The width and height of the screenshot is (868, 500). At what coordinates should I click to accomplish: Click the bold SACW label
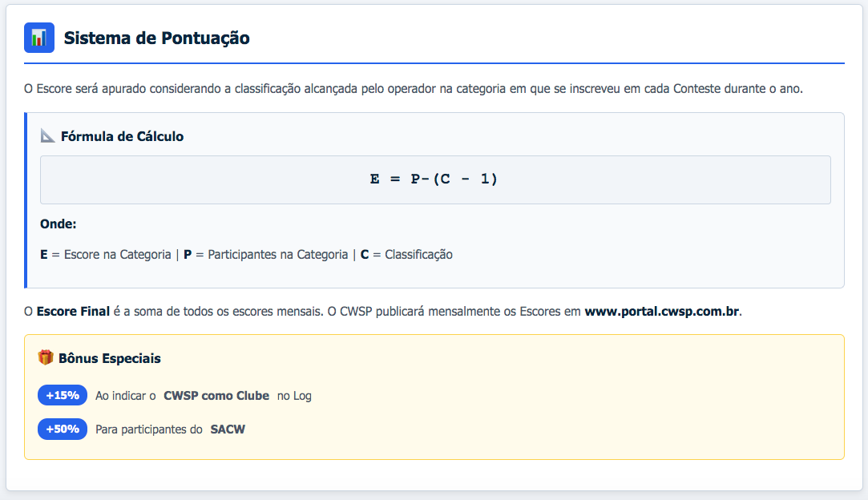click(x=228, y=429)
